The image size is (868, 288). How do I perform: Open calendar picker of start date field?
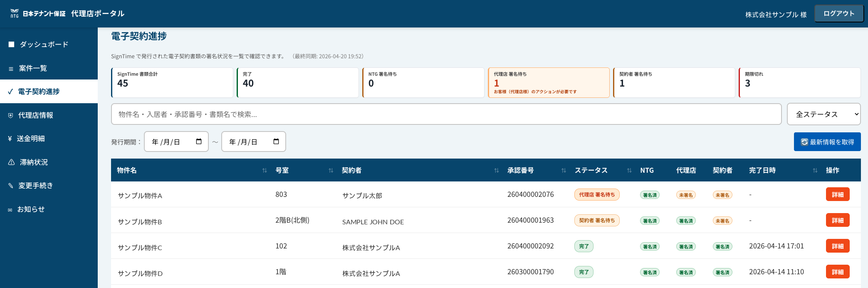pos(199,142)
